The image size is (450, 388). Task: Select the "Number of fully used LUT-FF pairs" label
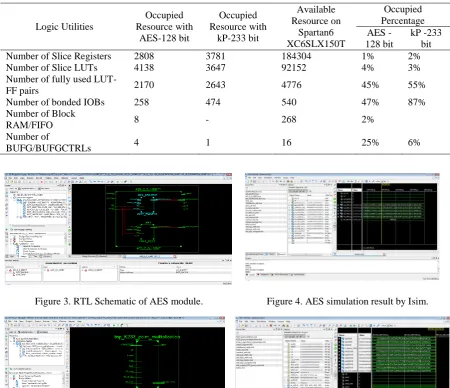[x=61, y=85]
